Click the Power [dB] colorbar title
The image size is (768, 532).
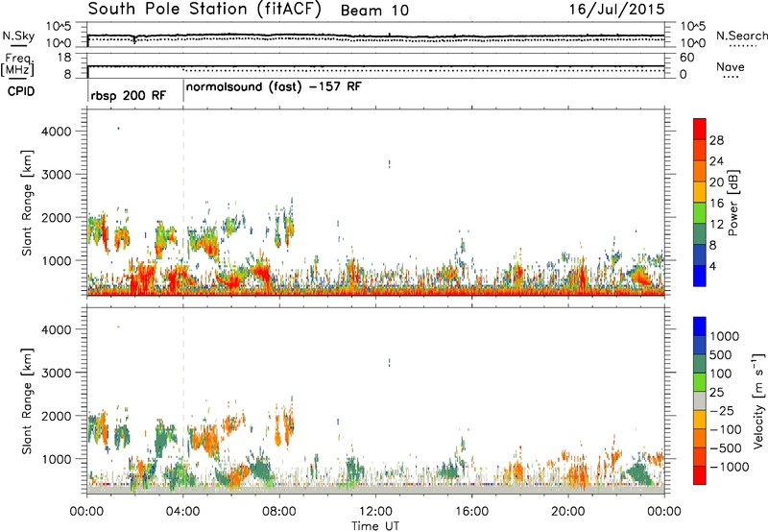[732, 203]
